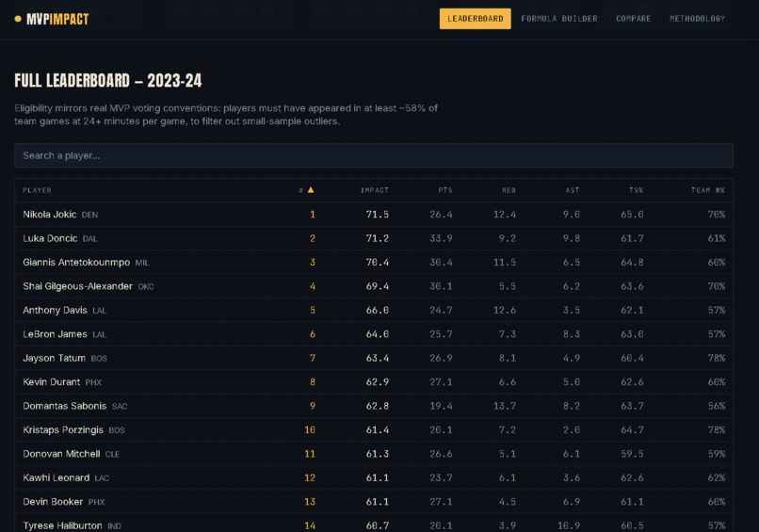759x532 pixels.
Task: Sort by the PTS column
Action: coord(444,190)
